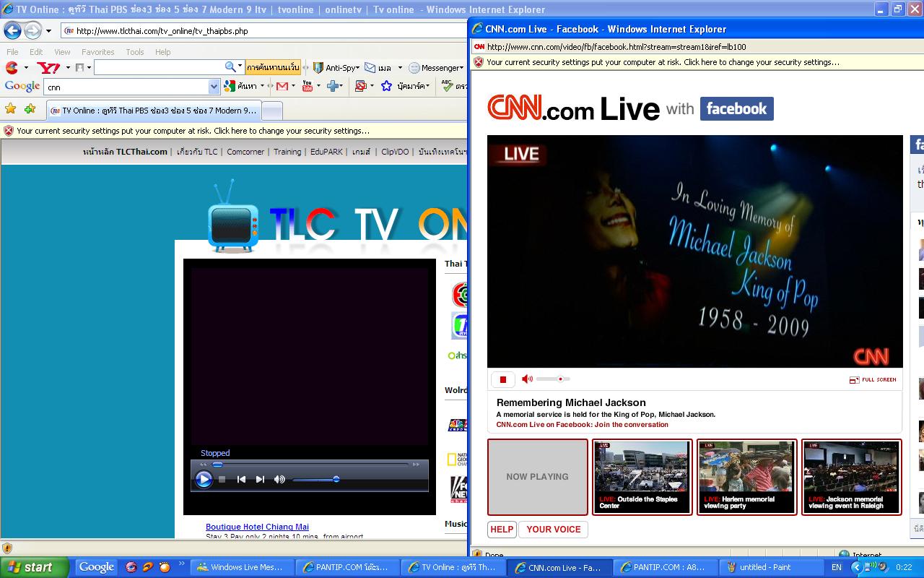The width and height of the screenshot is (924, 578).
Task: Go back using the IE Back arrow button
Action: pyautogui.click(x=13, y=30)
